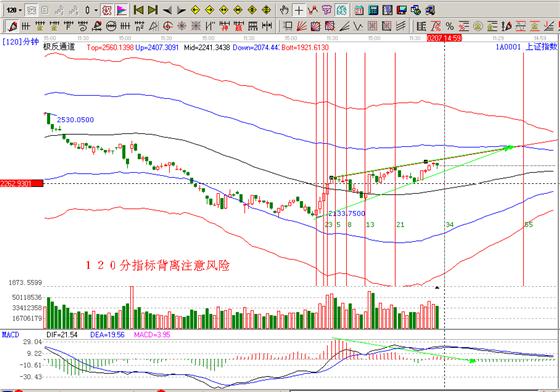This screenshot has height=392, width=560.
Task: Click the MACD indicator label
Action: [10, 335]
